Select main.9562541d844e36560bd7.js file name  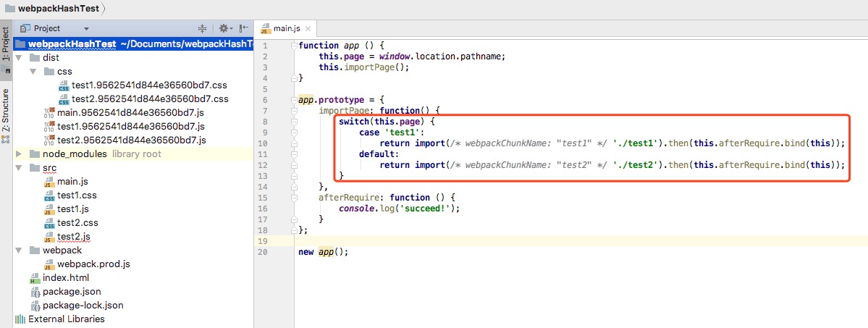pyautogui.click(x=131, y=113)
